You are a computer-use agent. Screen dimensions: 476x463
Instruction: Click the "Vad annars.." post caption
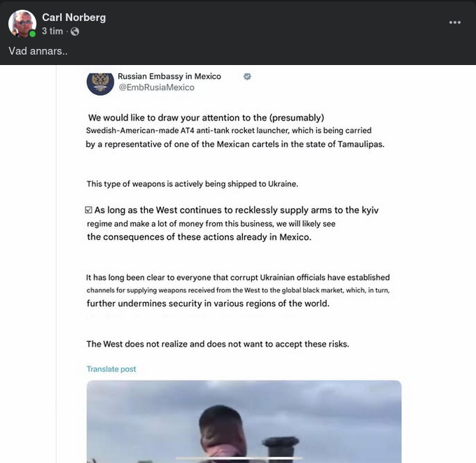click(38, 51)
